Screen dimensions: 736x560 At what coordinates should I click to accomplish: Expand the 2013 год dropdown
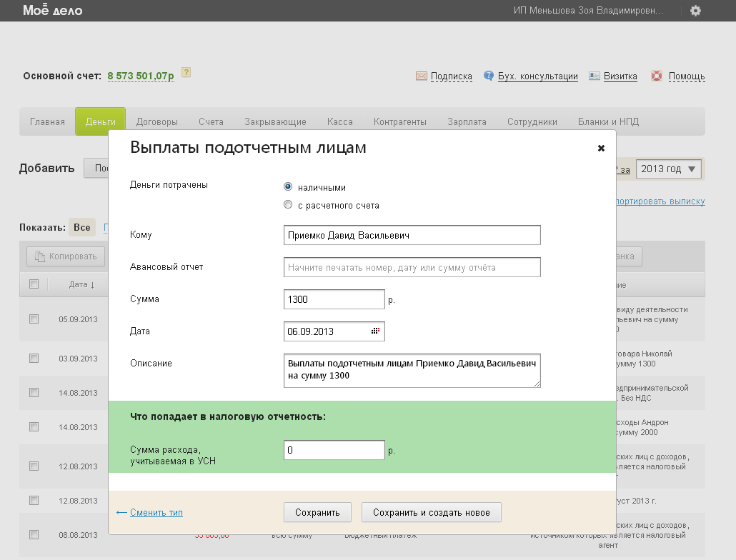[x=669, y=169]
